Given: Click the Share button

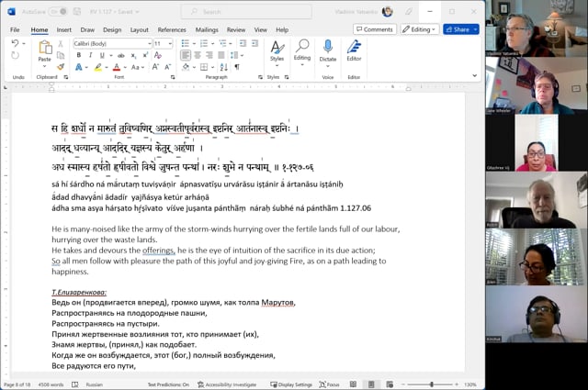Looking at the screenshot, I should (461, 29).
